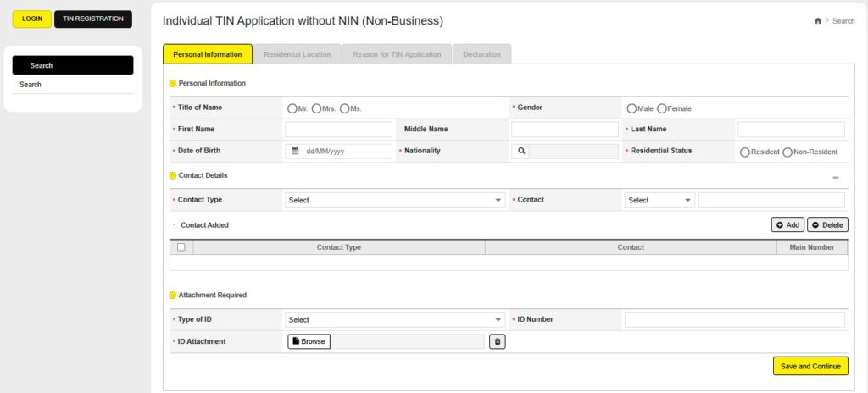The image size is (868, 393).
Task: Focus the Middle Name input field
Action: point(565,130)
